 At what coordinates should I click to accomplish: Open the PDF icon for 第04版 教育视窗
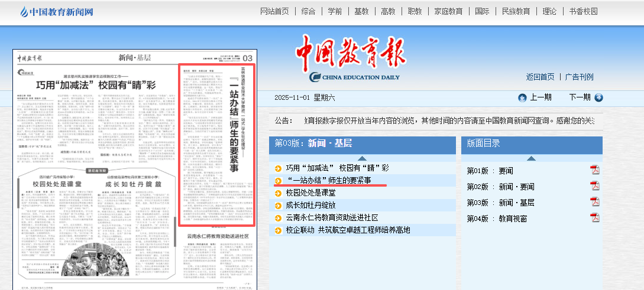[x=594, y=219]
